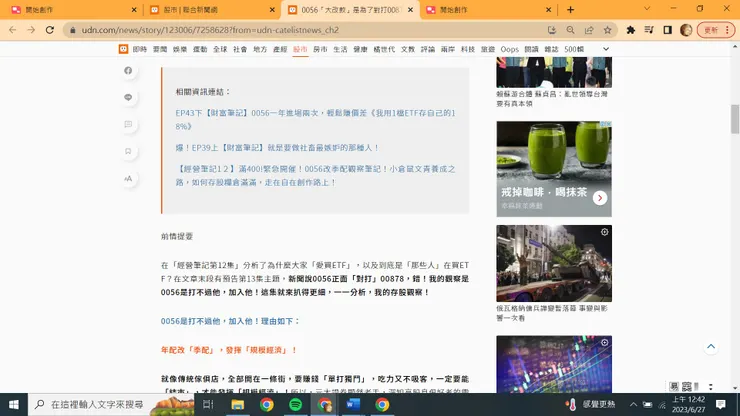Reload the page with the refresh icon
Image resolution: width=740 pixels, height=416 pixels.
tap(50, 30)
